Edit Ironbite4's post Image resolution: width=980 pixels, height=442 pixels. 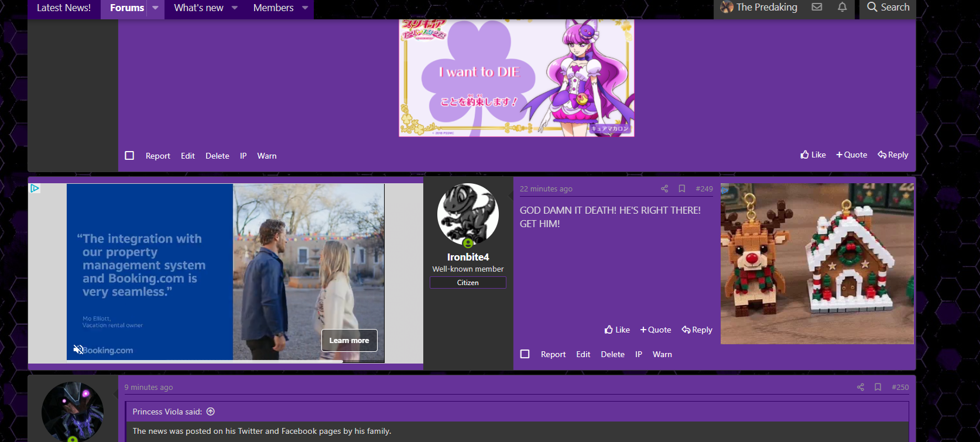coord(583,354)
